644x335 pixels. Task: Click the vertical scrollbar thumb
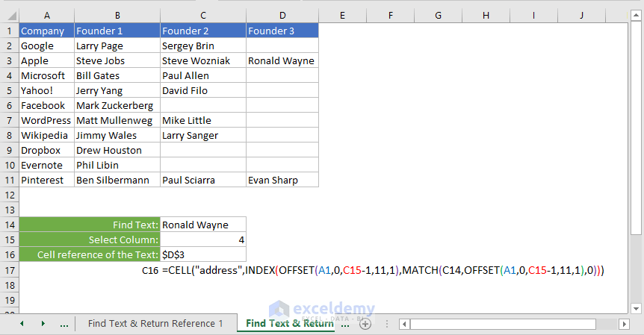click(x=636, y=129)
